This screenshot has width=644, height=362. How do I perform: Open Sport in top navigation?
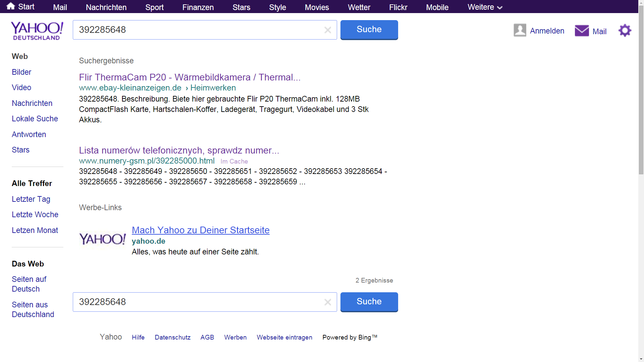pos(154,7)
